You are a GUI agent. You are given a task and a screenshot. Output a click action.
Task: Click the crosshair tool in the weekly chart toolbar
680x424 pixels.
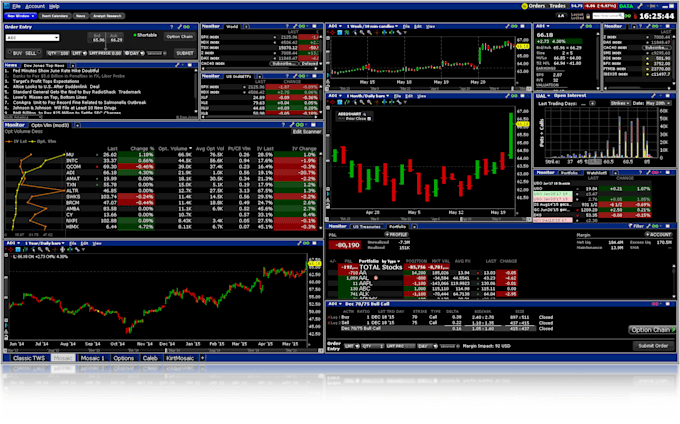[332, 33]
